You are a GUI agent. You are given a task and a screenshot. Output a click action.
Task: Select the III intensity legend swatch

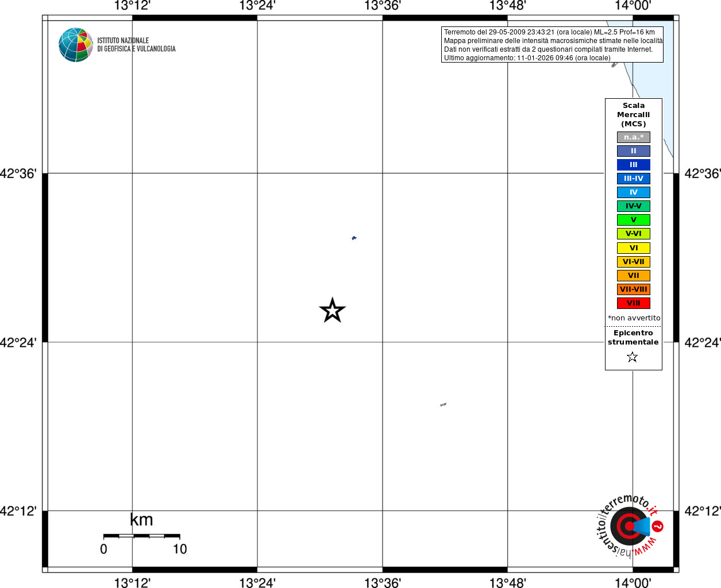pyautogui.click(x=634, y=165)
